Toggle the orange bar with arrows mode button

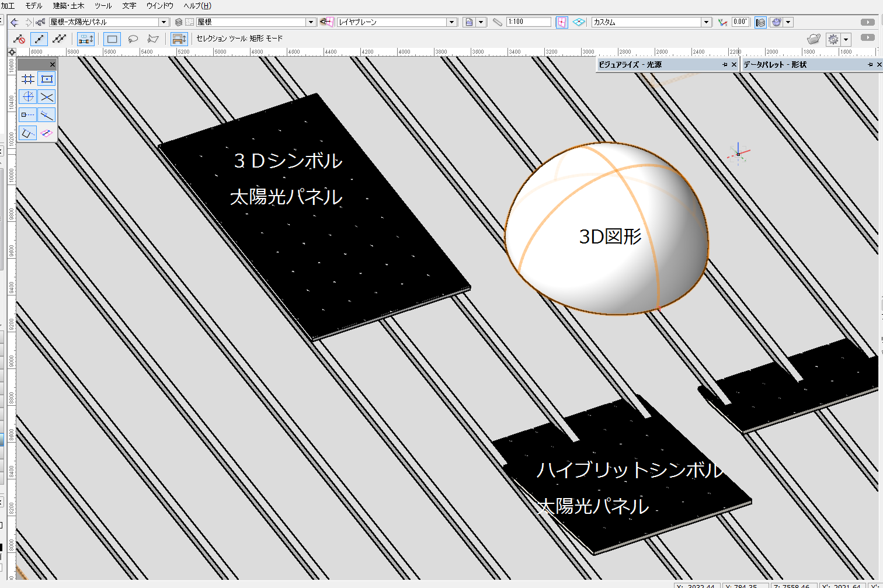pyautogui.click(x=86, y=39)
